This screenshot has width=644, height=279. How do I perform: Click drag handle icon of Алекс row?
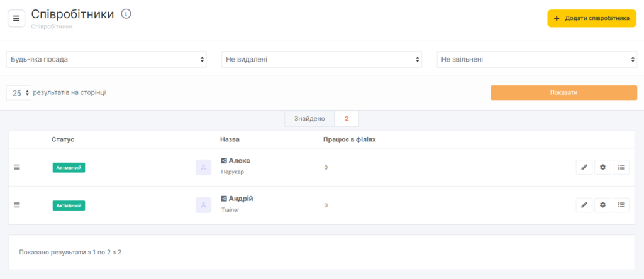tap(17, 167)
